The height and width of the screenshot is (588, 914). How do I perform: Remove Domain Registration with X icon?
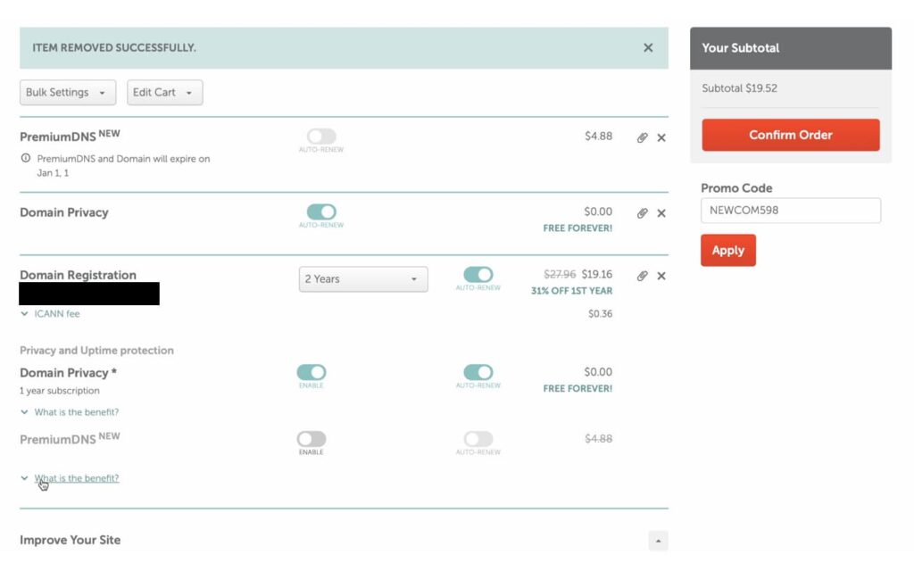pos(661,276)
